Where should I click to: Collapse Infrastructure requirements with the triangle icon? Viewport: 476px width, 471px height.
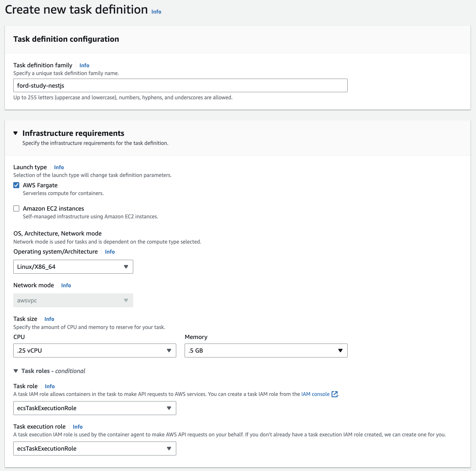coord(16,133)
